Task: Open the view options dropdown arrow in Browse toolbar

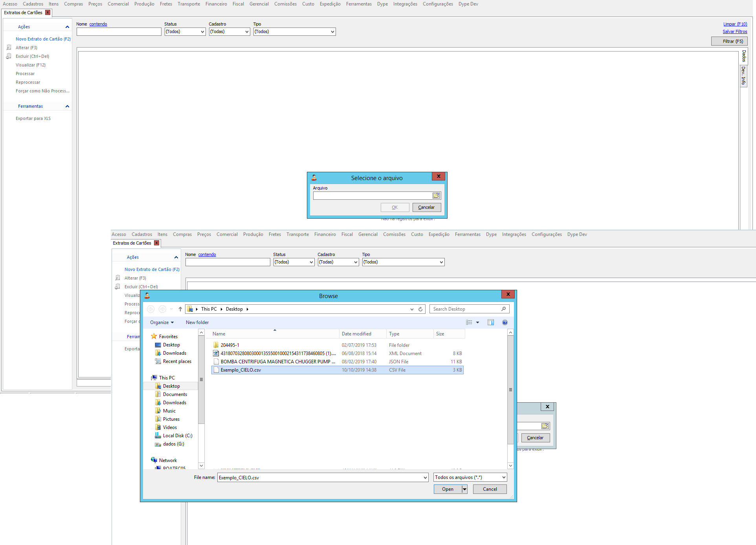Action: click(478, 322)
